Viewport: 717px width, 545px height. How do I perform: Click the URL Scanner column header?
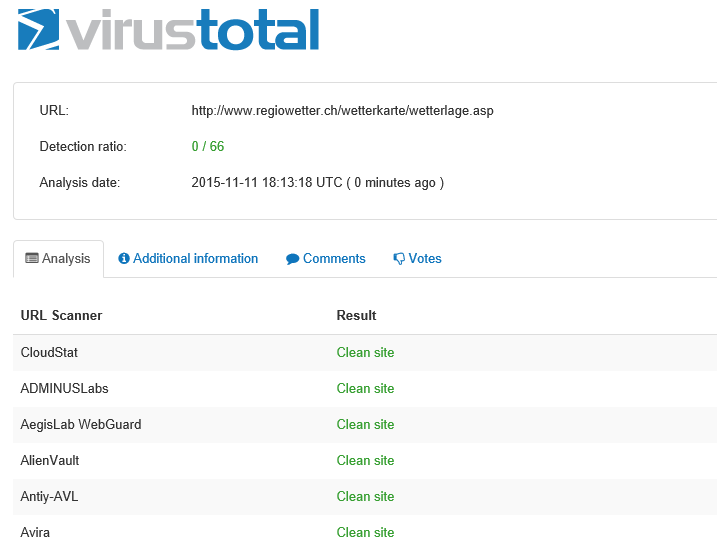(62, 315)
